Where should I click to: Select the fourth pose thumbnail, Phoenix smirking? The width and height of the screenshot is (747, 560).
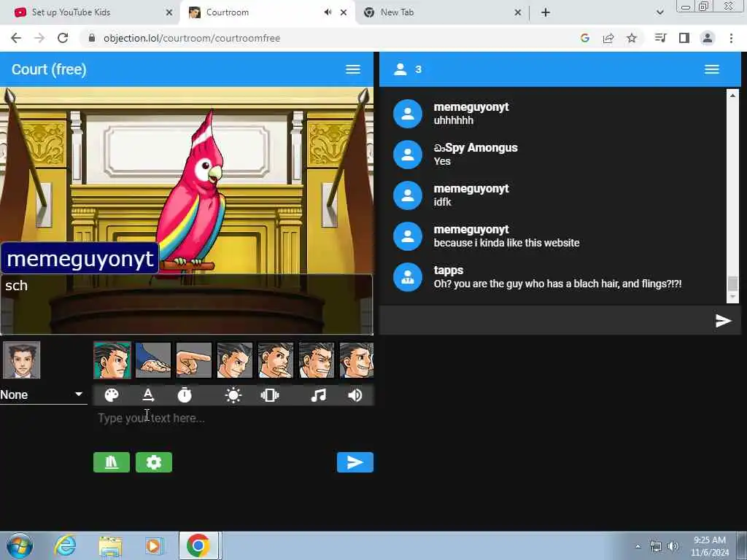coord(235,360)
